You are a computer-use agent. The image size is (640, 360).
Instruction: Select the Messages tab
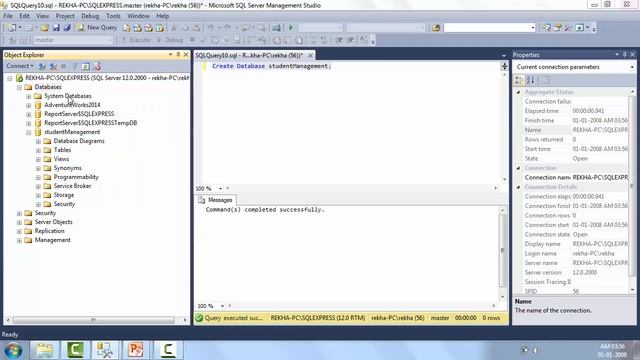pyautogui.click(x=215, y=200)
